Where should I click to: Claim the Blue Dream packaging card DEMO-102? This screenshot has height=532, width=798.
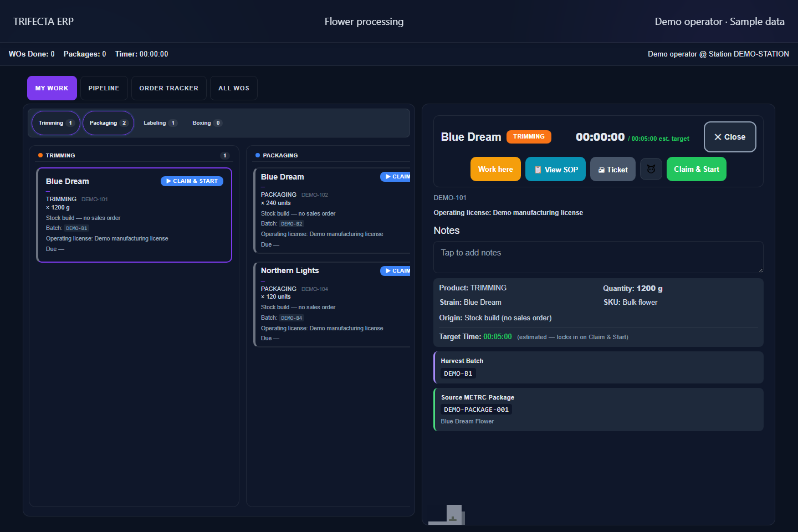pyautogui.click(x=395, y=177)
